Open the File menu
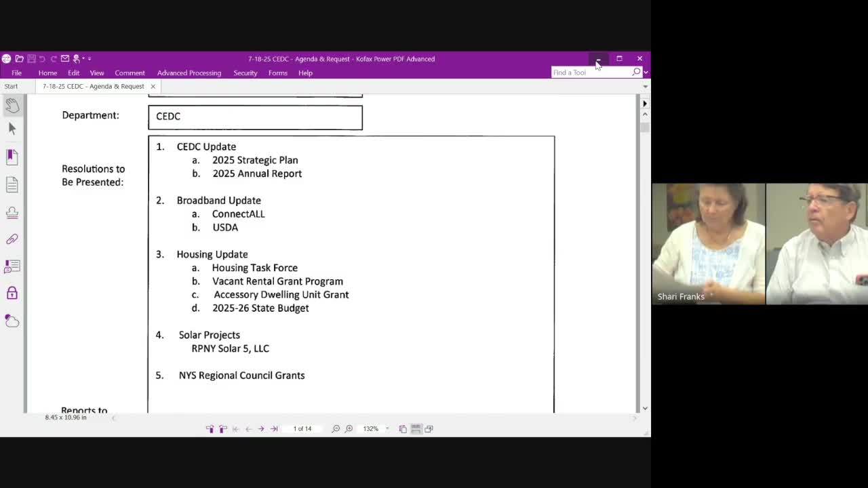Screen dimensions: 868x488 (16, 73)
